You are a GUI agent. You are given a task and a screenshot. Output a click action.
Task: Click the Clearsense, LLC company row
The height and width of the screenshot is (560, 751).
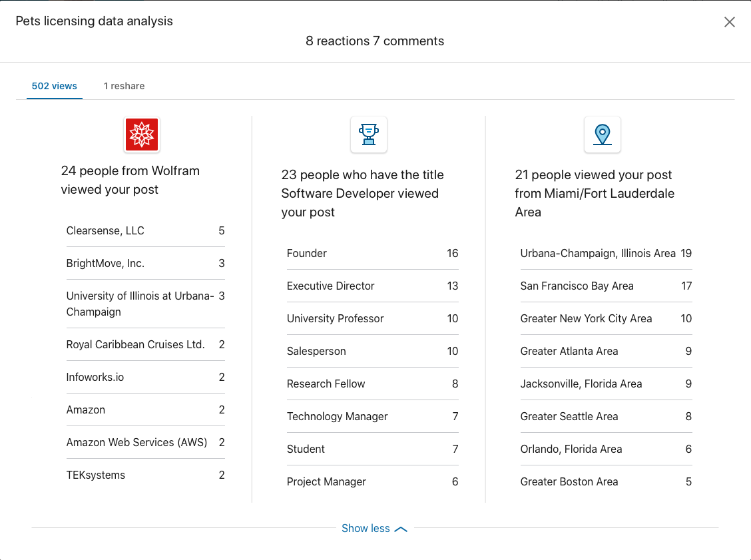tap(146, 231)
